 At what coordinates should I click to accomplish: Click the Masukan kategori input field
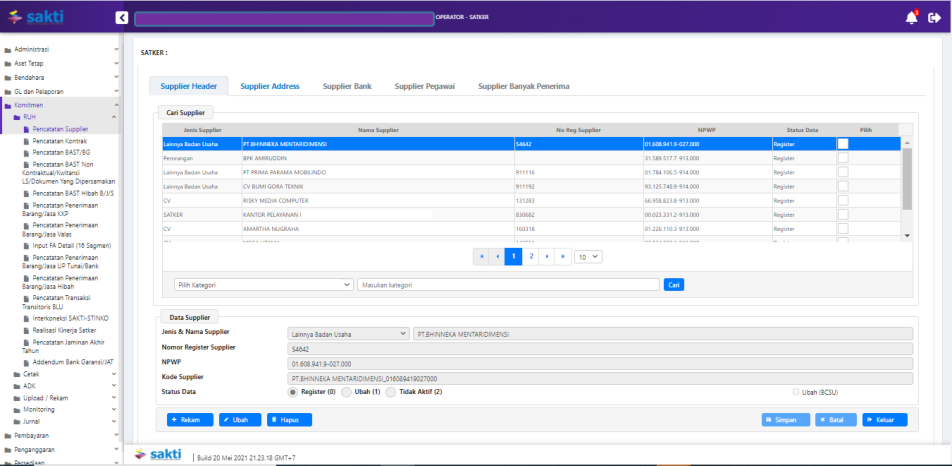[x=507, y=285]
